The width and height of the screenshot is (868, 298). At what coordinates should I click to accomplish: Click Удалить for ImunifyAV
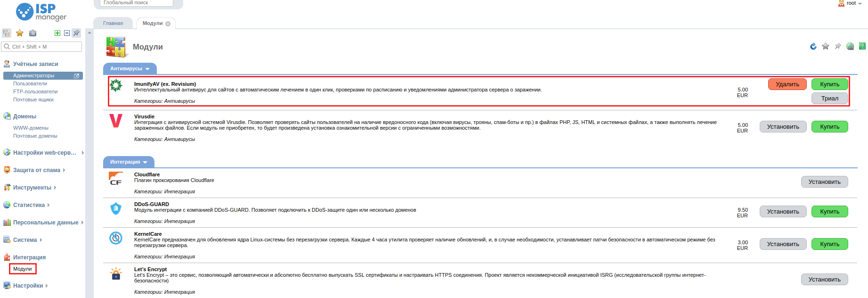(x=787, y=84)
